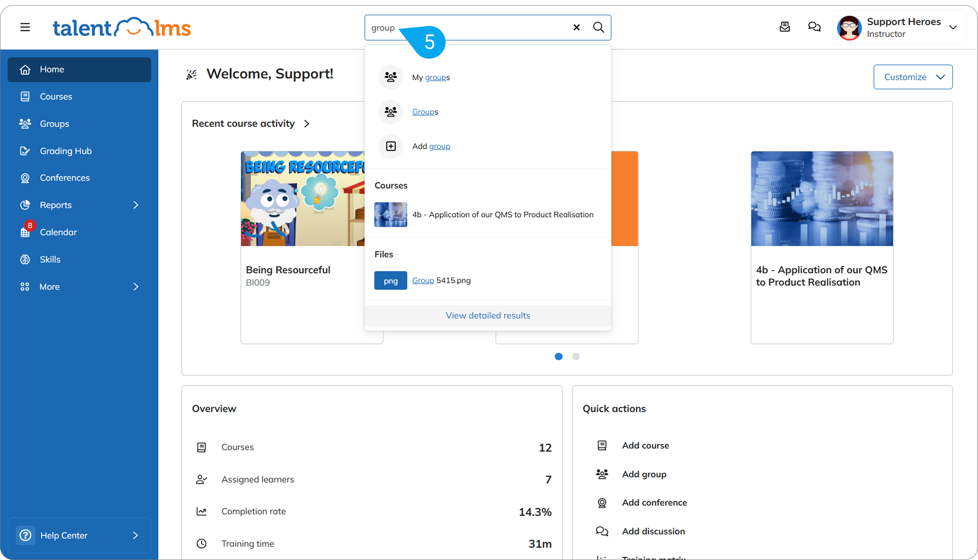The height and width of the screenshot is (560, 978).
Task: Click View detailed results
Action: [x=488, y=315]
